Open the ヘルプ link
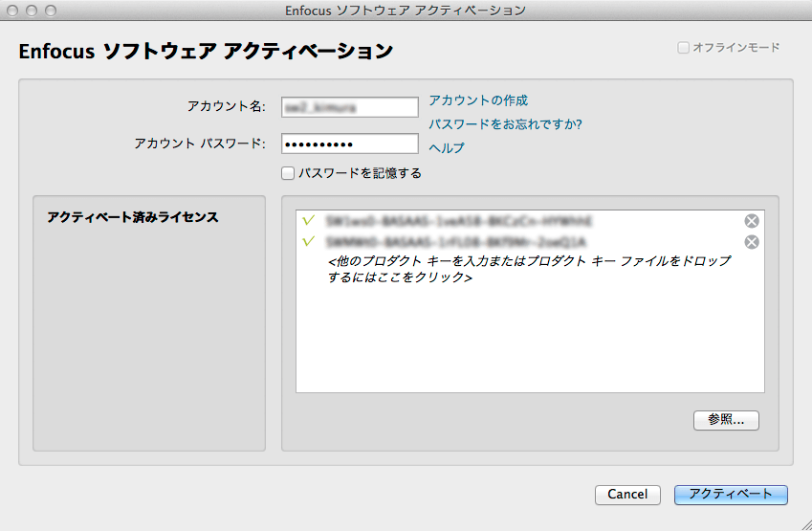 pos(447,148)
